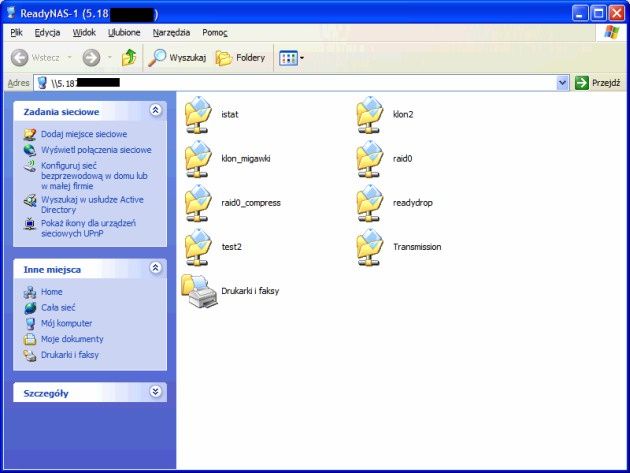
Task: Click the sidebar Drukarki i faksy link
Action: (x=70, y=355)
